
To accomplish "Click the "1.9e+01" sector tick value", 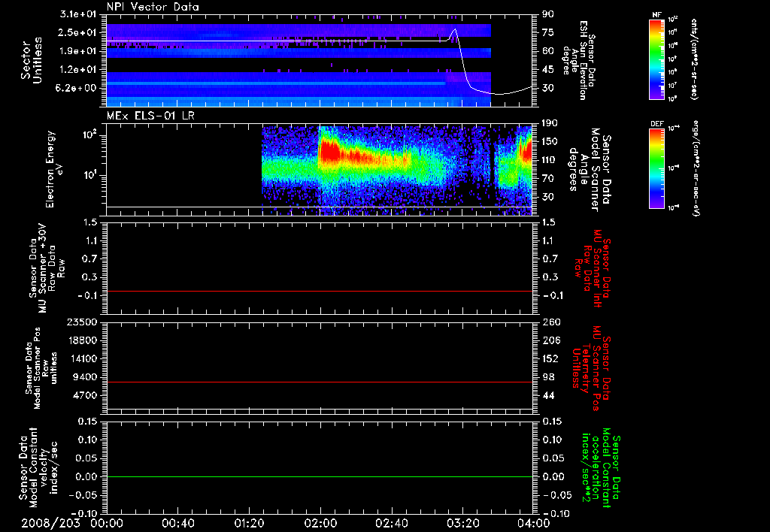I will pyautogui.click(x=78, y=51).
